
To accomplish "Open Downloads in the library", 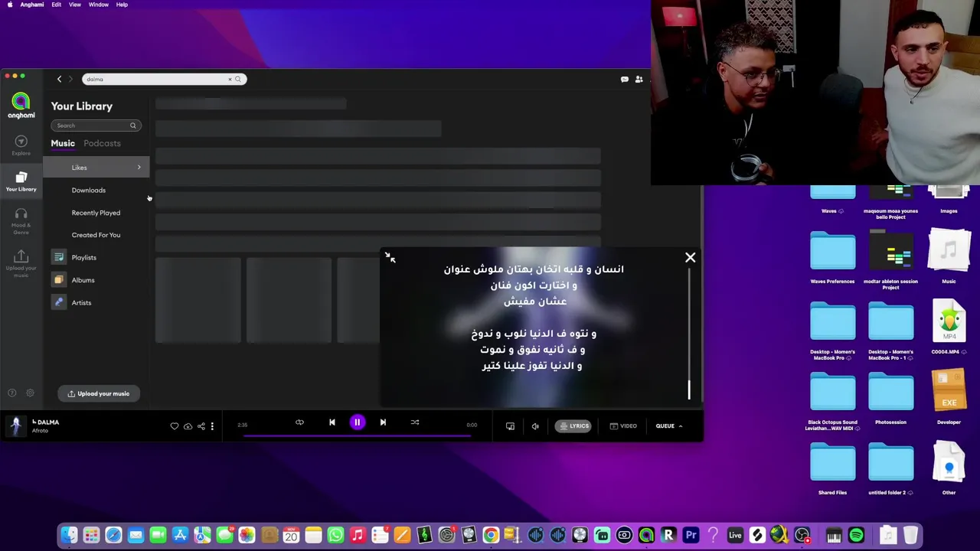I will [x=89, y=190].
